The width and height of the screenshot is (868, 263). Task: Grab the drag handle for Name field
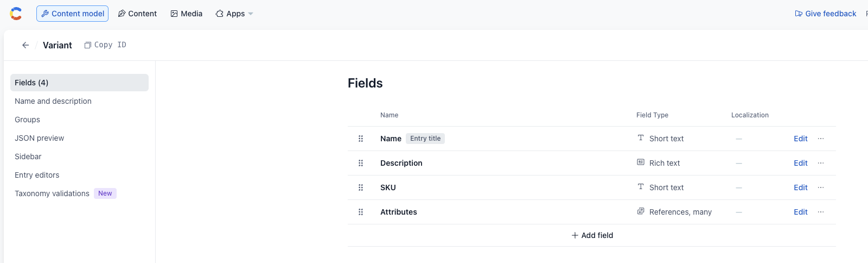(361, 139)
